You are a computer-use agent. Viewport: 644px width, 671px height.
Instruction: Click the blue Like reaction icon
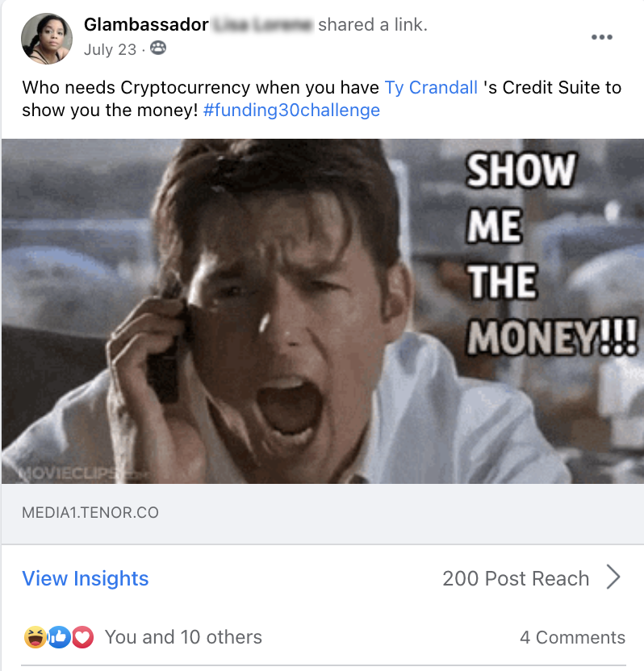(x=59, y=637)
